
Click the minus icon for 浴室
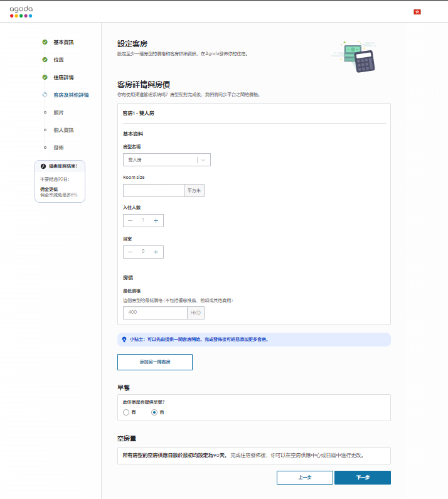click(x=131, y=252)
